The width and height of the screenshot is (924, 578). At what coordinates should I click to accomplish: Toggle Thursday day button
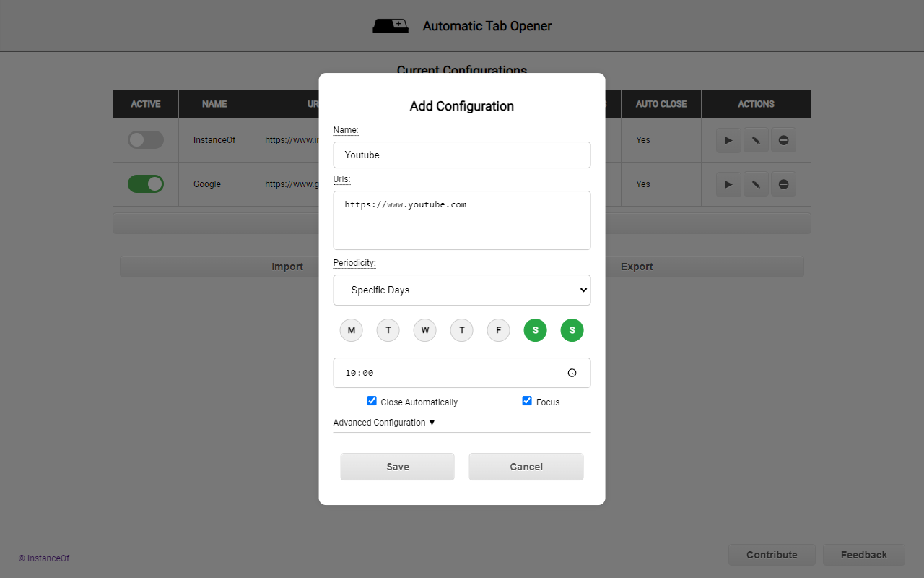coord(462,330)
